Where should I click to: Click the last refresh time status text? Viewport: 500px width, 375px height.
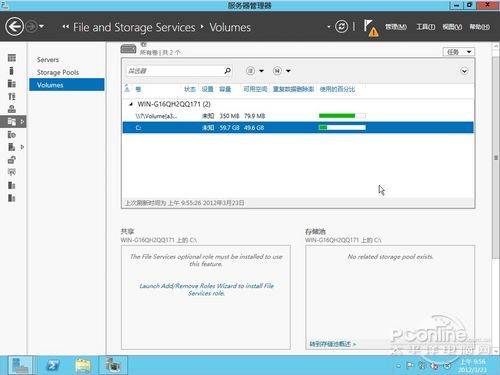pyautogui.click(x=184, y=203)
